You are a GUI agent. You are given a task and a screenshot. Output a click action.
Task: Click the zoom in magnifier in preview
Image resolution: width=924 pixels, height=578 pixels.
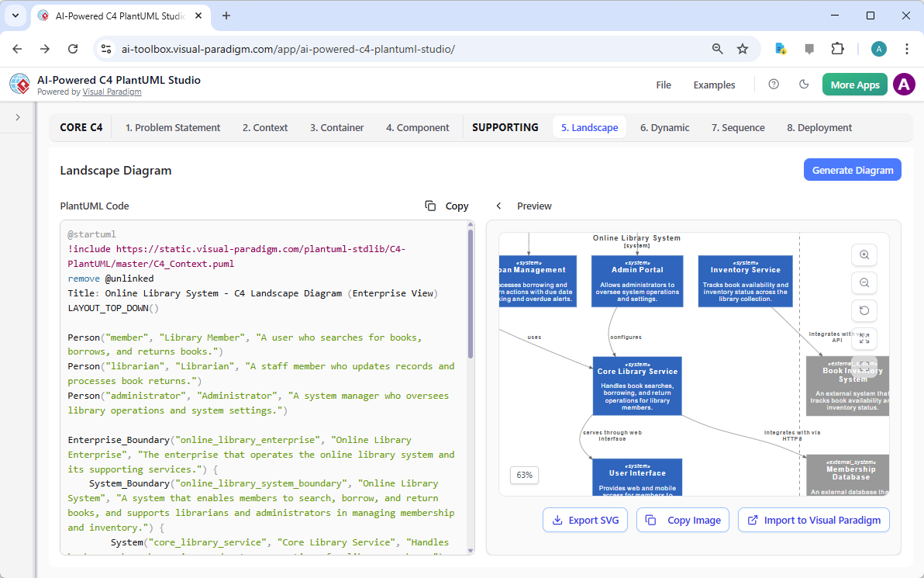(x=864, y=254)
